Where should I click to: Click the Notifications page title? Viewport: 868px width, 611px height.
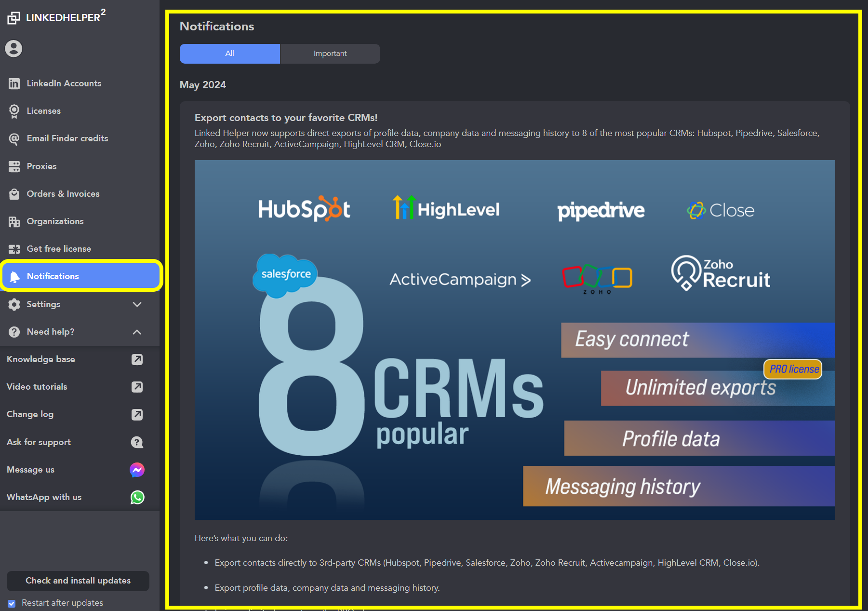click(217, 27)
